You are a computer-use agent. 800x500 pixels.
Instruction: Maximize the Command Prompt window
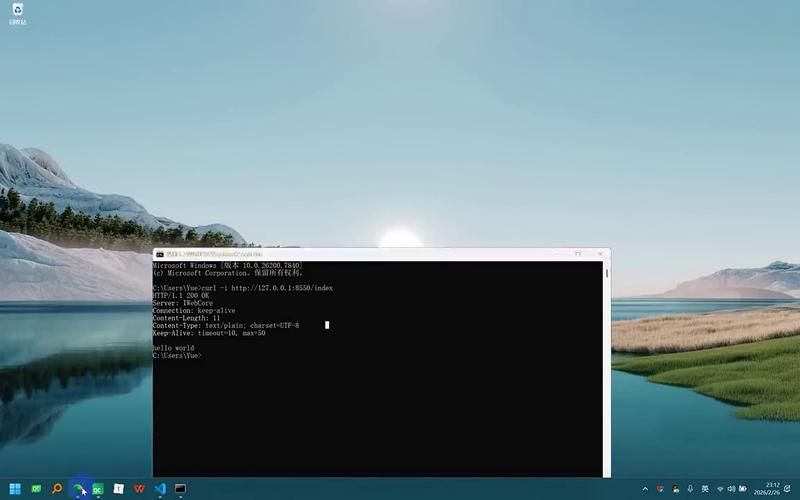tap(577, 254)
